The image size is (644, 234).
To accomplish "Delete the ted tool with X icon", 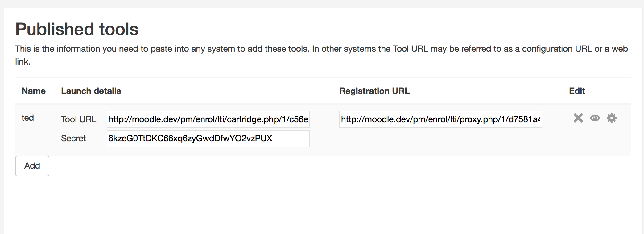I will (578, 118).
